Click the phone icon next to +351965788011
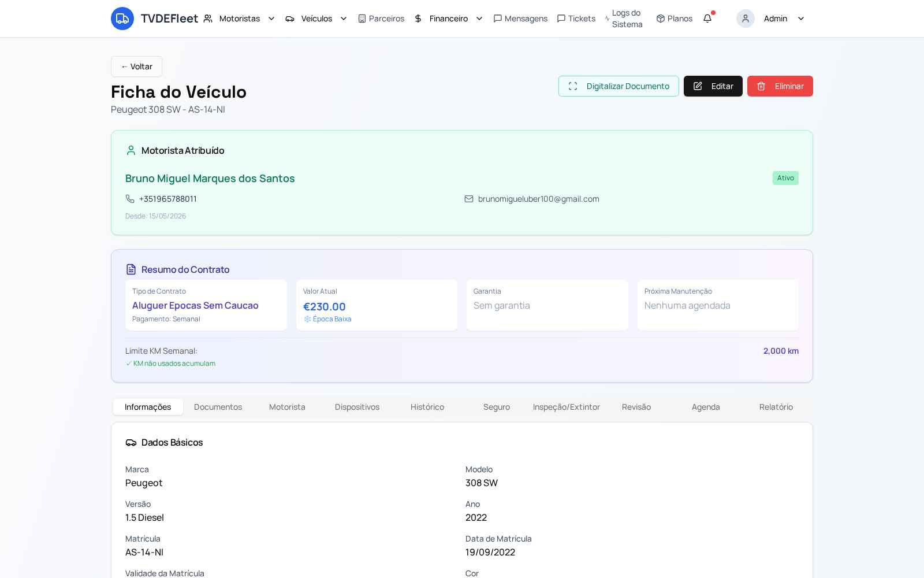The width and height of the screenshot is (924, 578). pos(130,199)
